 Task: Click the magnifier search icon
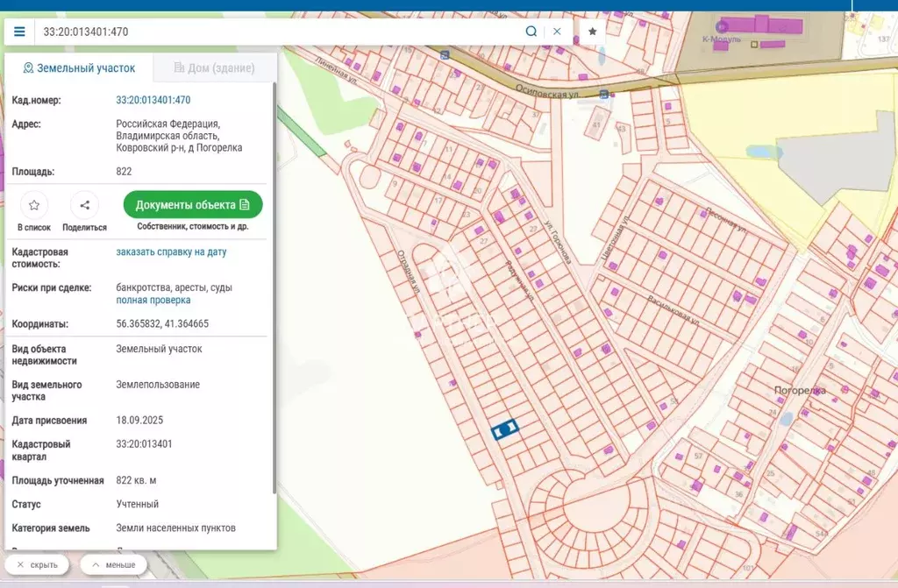coord(531,32)
